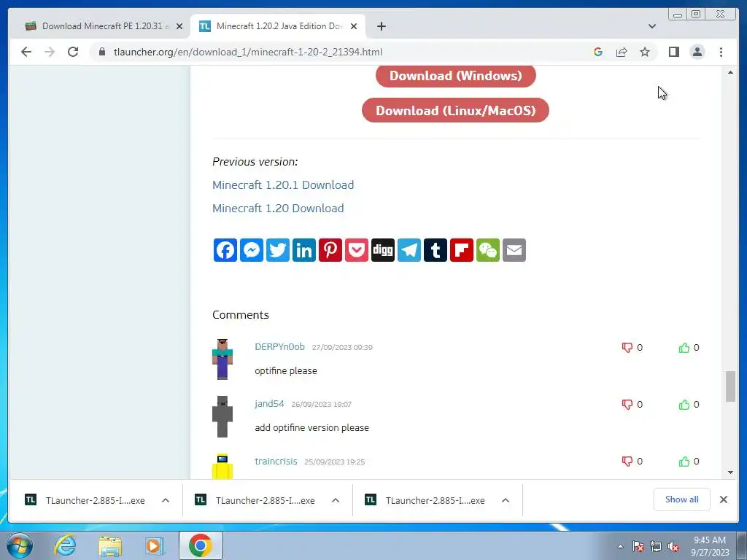The height and width of the screenshot is (560, 747).
Task: Open jand54 user profile link
Action: pyautogui.click(x=269, y=403)
